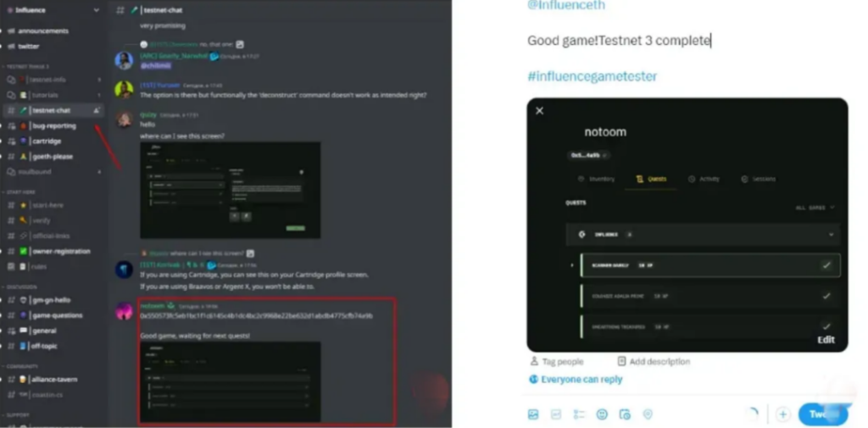The height and width of the screenshot is (428, 868).
Task: Open the All Games filter dropdown
Action: (815, 208)
